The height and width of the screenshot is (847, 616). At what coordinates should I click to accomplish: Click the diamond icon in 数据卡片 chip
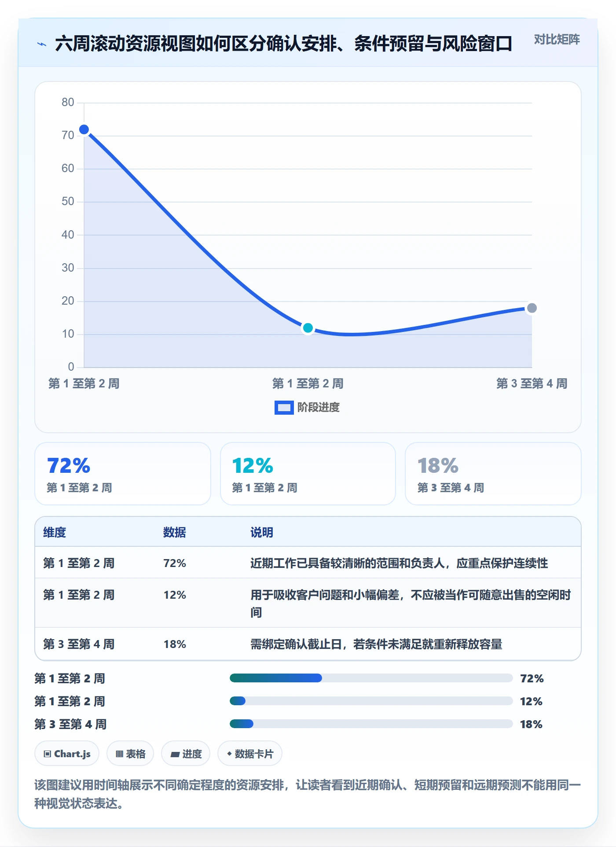(x=229, y=754)
